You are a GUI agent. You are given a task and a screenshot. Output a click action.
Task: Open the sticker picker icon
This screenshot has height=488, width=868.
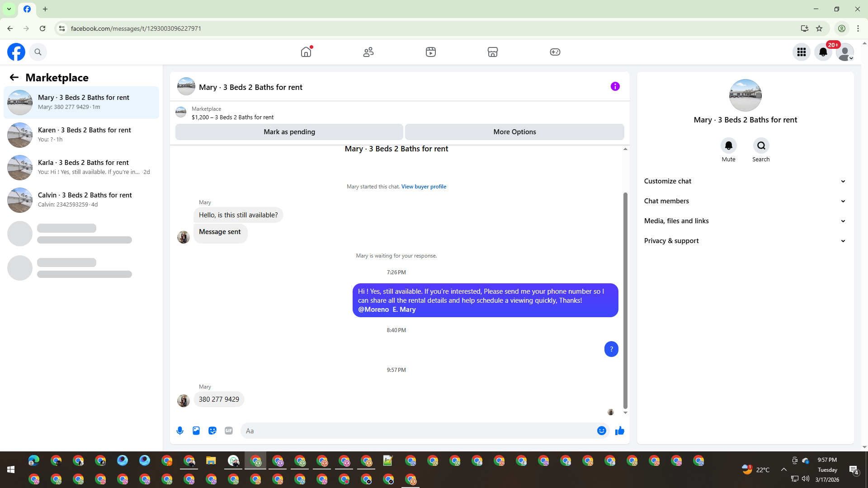pyautogui.click(x=212, y=431)
